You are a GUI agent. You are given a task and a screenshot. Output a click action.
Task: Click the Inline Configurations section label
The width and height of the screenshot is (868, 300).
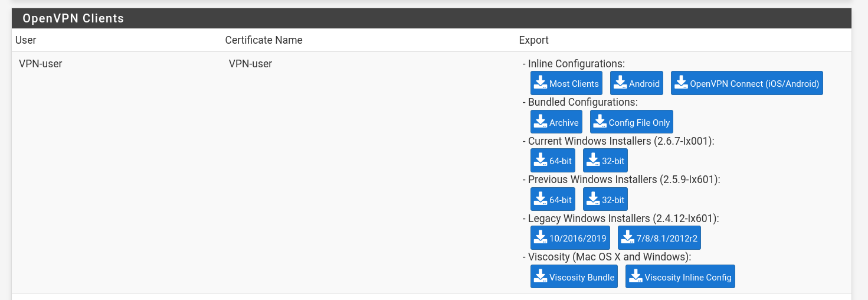[x=576, y=64]
